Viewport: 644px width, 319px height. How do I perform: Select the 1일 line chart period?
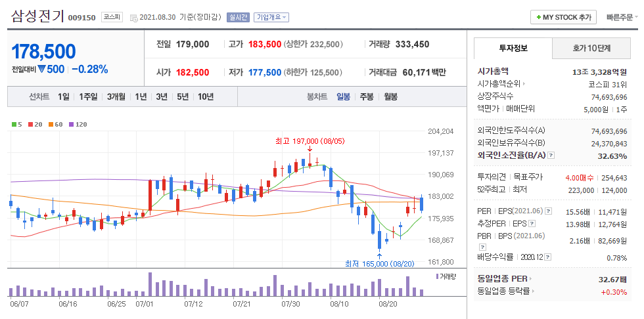click(64, 96)
